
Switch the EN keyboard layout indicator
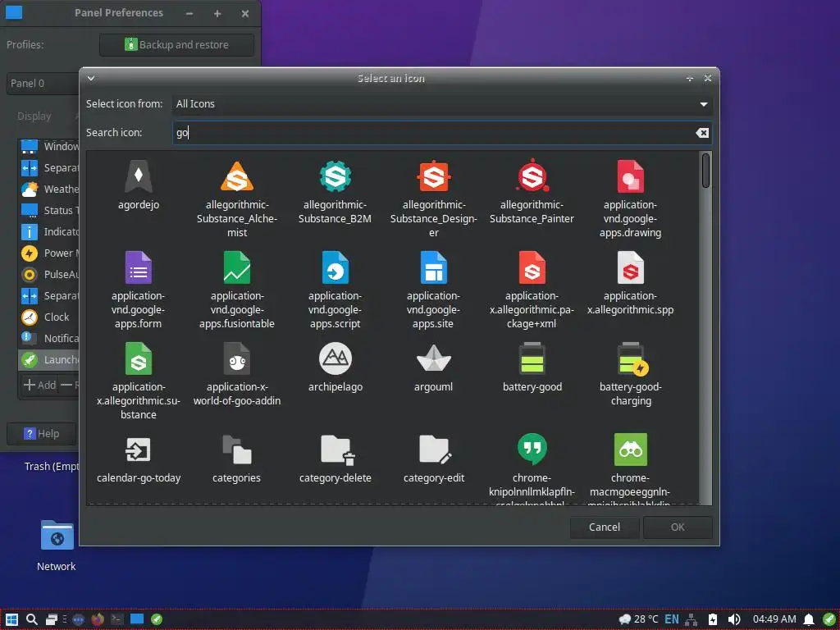671,619
